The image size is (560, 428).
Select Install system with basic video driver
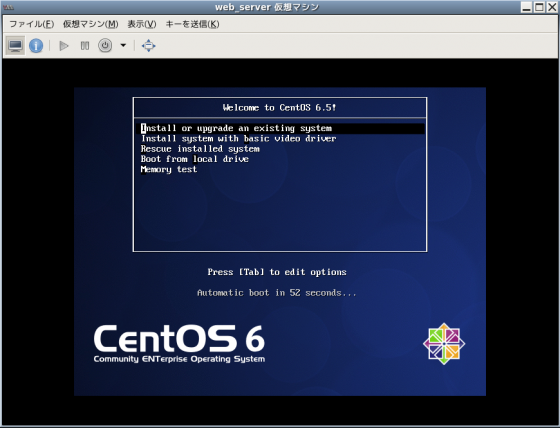pos(238,139)
